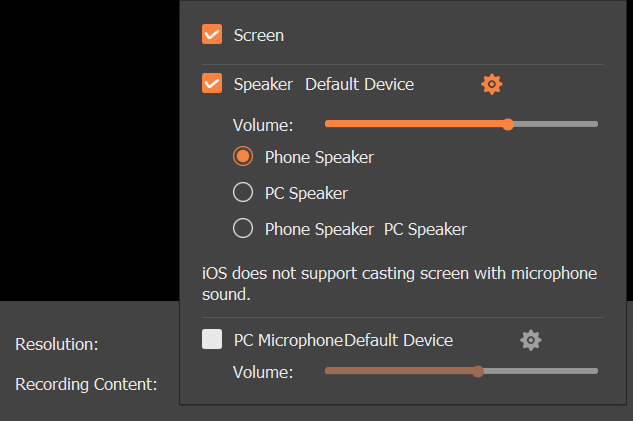The image size is (633, 421).
Task: Open speaker device settings via the orange gear
Action: click(491, 84)
